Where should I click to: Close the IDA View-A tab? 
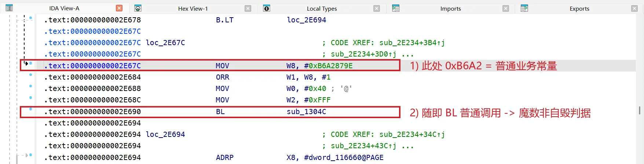click(119, 8)
